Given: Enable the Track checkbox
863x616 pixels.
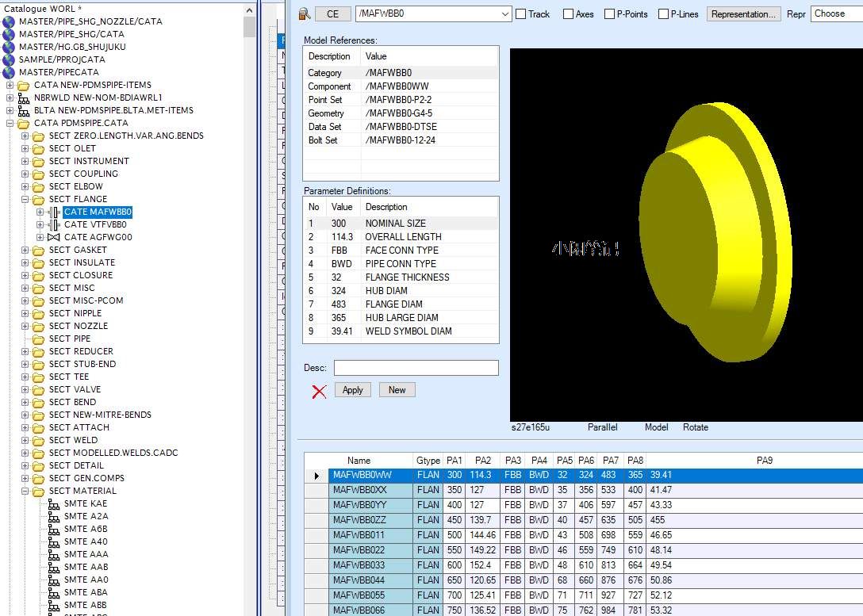Looking at the screenshot, I should [x=521, y=14].
